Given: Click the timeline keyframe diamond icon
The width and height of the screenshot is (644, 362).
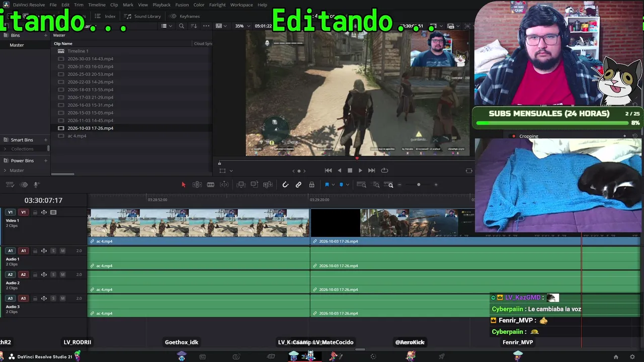Looking at the screenshot, I should (x=24, y=185).
